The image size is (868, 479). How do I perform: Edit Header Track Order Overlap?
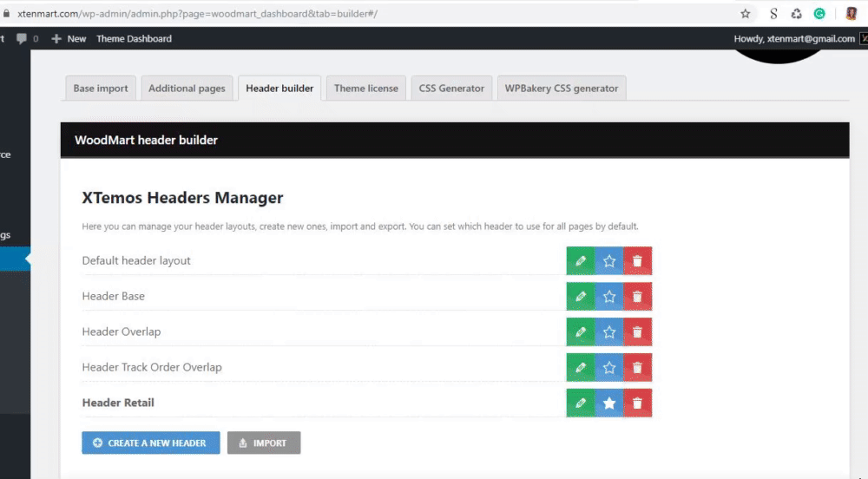click(580, 367)
